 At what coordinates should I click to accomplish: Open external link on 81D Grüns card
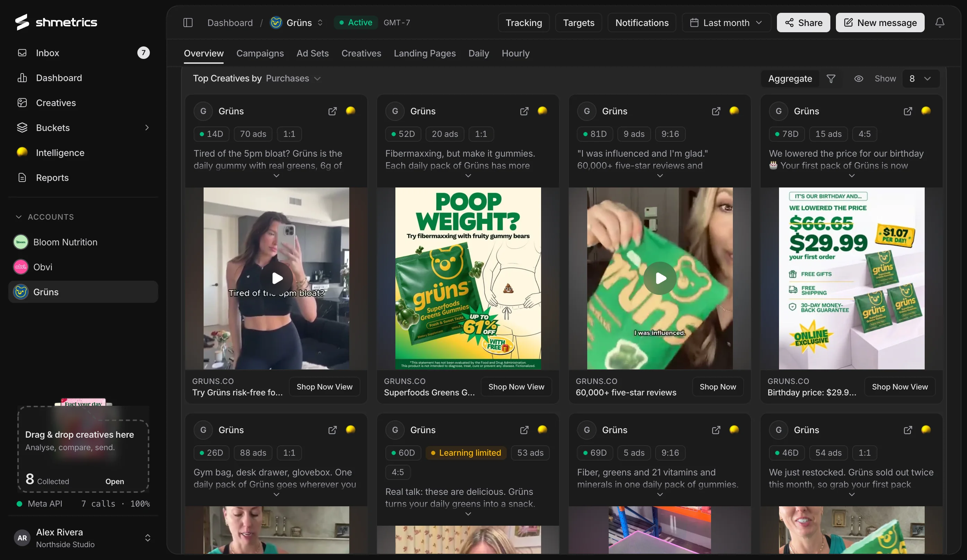716,111
